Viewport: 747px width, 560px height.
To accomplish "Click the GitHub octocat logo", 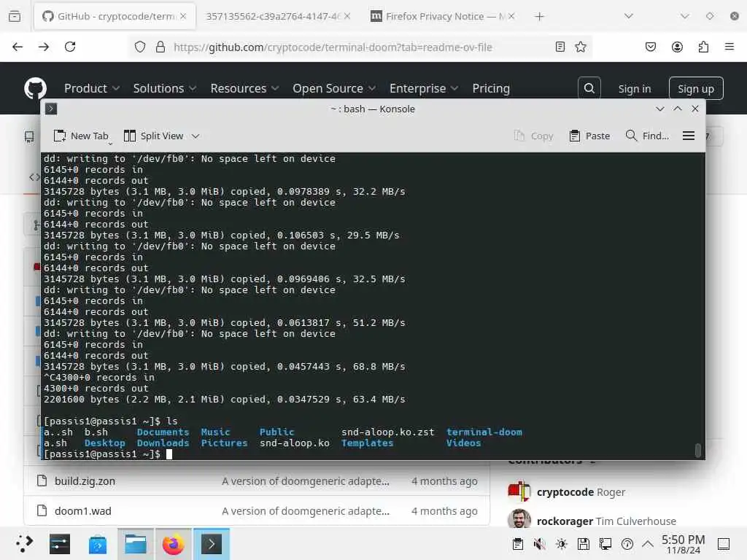I will point(35,88).
